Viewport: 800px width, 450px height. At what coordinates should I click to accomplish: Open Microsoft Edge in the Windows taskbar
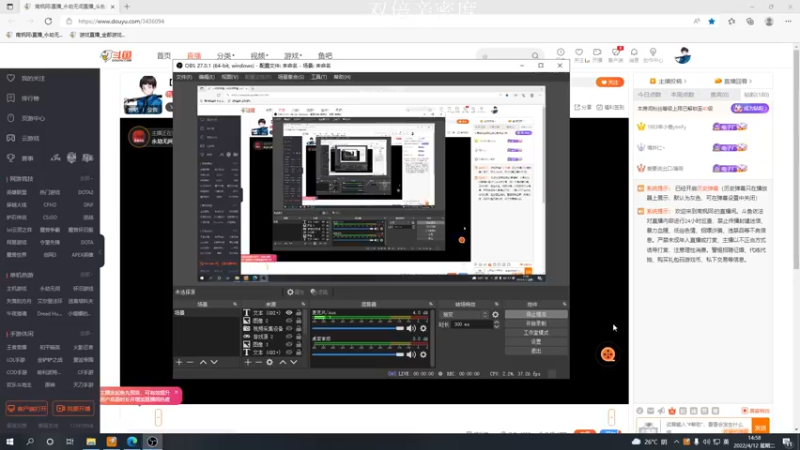132,442
